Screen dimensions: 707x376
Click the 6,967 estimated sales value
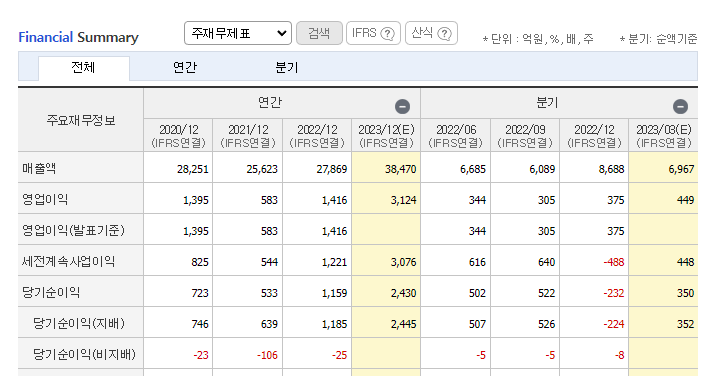point(681,170)
